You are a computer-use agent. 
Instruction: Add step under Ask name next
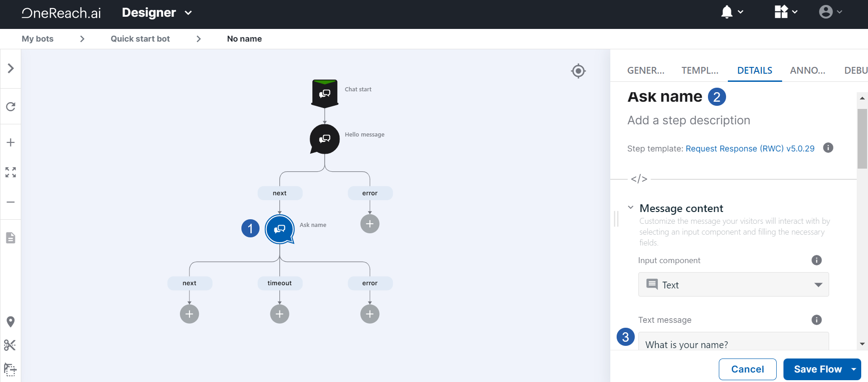pos(189,314)
